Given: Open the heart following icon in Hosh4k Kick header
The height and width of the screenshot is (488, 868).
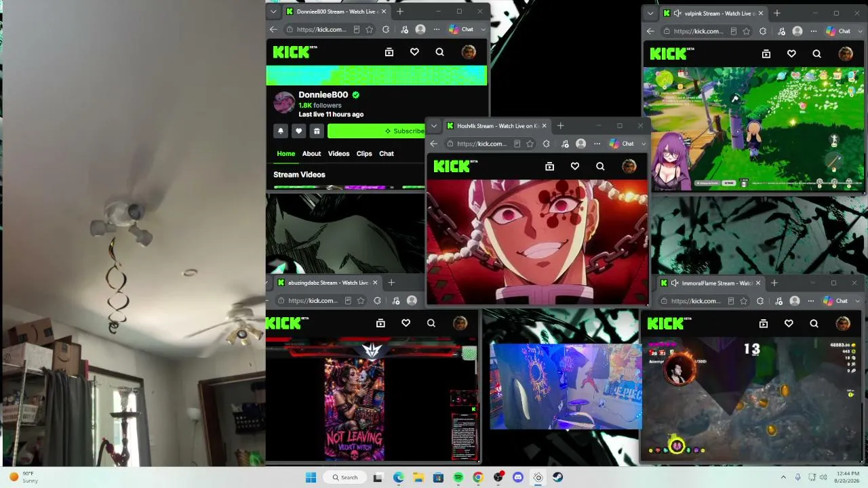Looking at the screenshot, I should click(575, 166).
